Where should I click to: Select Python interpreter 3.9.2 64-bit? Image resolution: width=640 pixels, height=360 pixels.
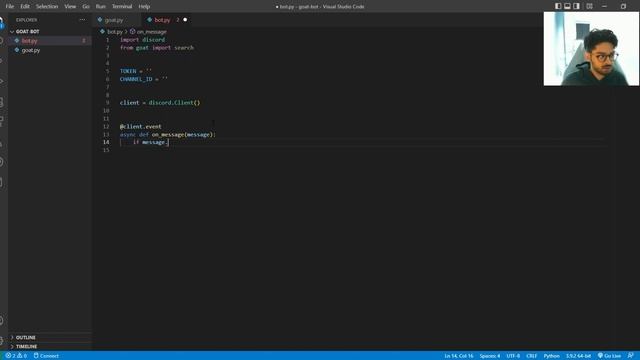(578, 356)
